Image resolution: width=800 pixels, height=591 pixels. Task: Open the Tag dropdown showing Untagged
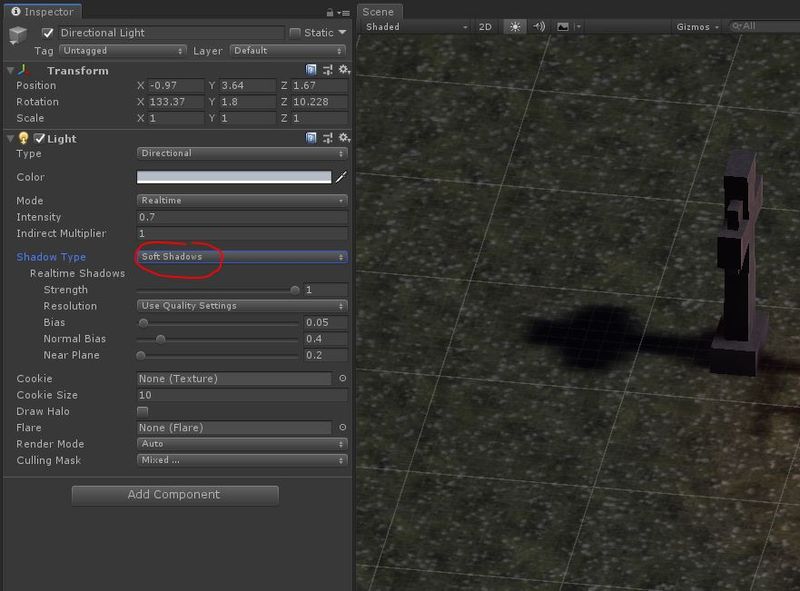pos(122,51)
